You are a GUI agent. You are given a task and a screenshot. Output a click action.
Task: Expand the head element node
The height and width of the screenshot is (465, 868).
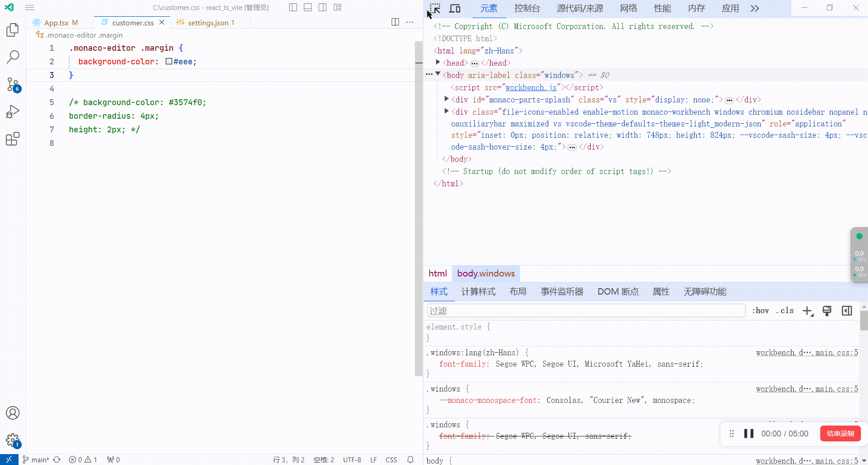[x=438, y=62]
